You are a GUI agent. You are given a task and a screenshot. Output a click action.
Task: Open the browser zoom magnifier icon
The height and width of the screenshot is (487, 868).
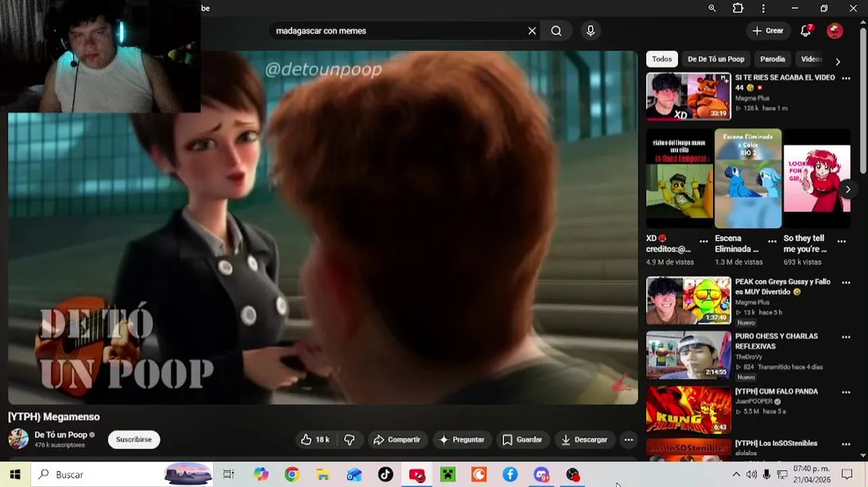712,8
